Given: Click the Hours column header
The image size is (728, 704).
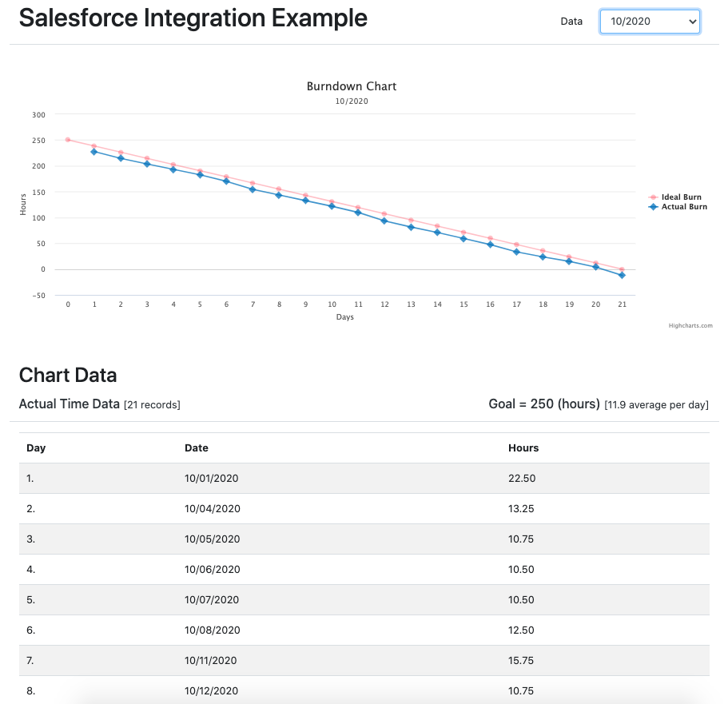Looking at the screenshot, I should [x=523, y=448].
